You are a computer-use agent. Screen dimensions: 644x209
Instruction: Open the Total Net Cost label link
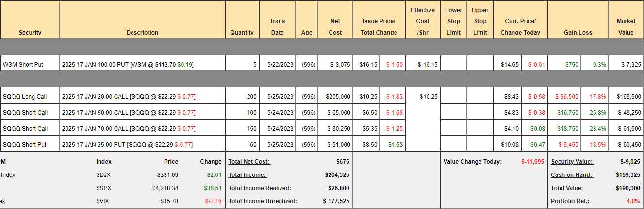click(x=249, y=162)
